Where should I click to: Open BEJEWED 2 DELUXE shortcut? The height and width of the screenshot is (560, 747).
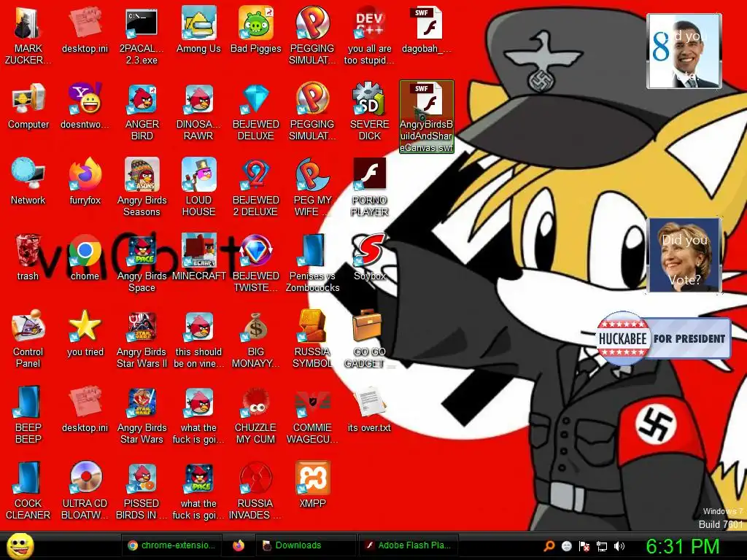(x=256, y=187)
